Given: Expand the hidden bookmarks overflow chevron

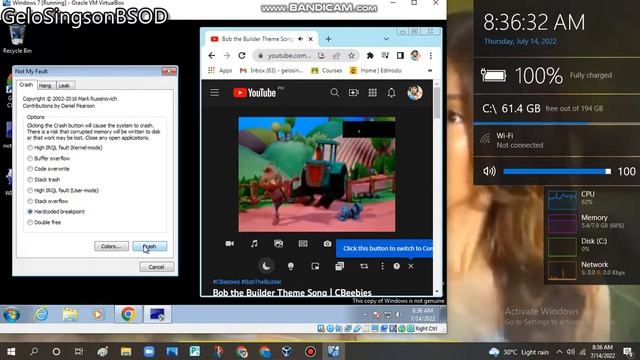Looking at the screenshot, I should [430, 71].
